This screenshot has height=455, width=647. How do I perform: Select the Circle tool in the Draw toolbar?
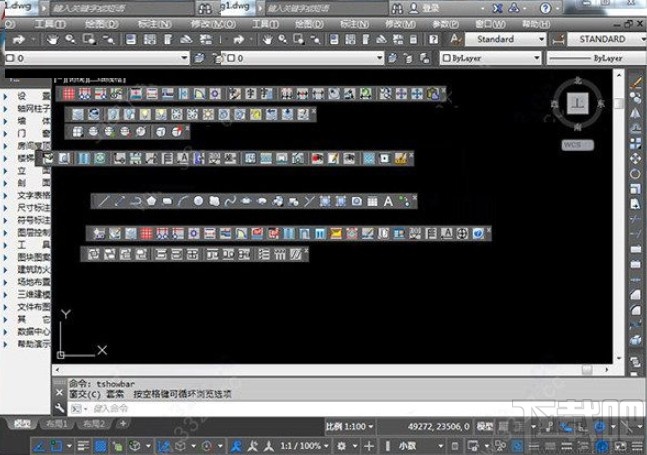[198, 201]
